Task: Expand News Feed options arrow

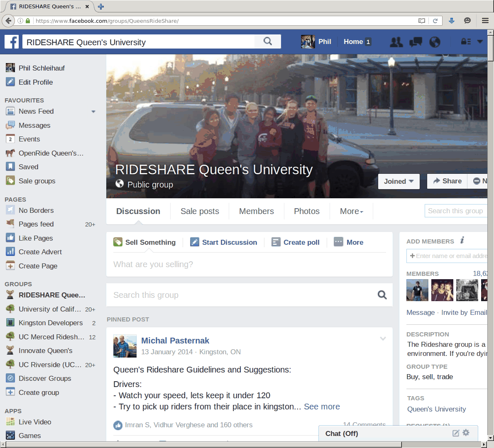Action: (x=93, y=112)
